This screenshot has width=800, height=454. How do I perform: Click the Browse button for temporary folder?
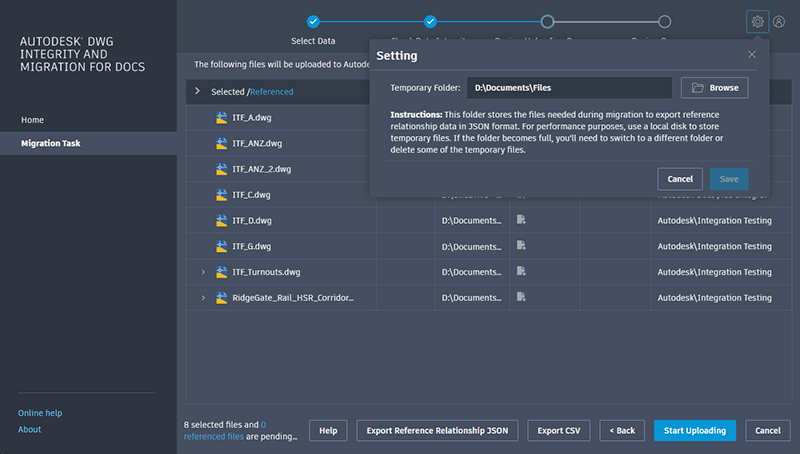coord(714,88)
